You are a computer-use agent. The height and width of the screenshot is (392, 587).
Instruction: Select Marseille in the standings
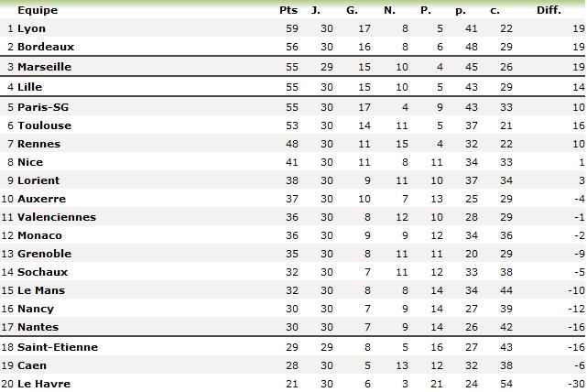tap(44, 67)
